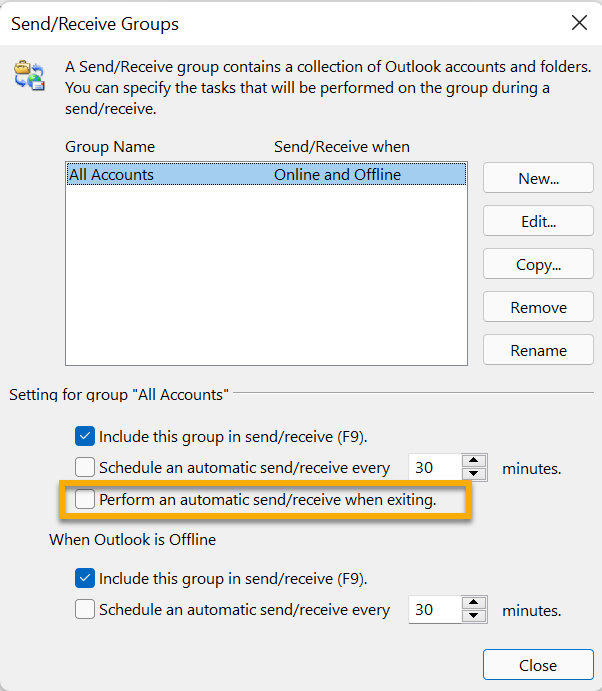Screen dimensions: 602x691
Task: Click the Edit... button
Action: tap(538, 221)
